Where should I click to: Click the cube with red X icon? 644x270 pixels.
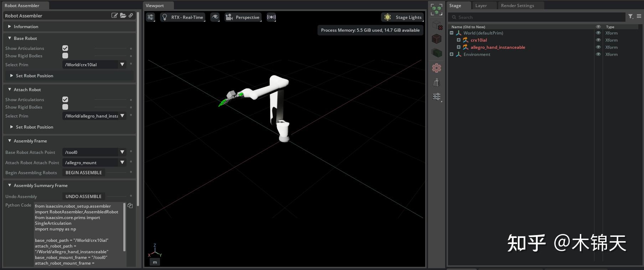point(437,25)
